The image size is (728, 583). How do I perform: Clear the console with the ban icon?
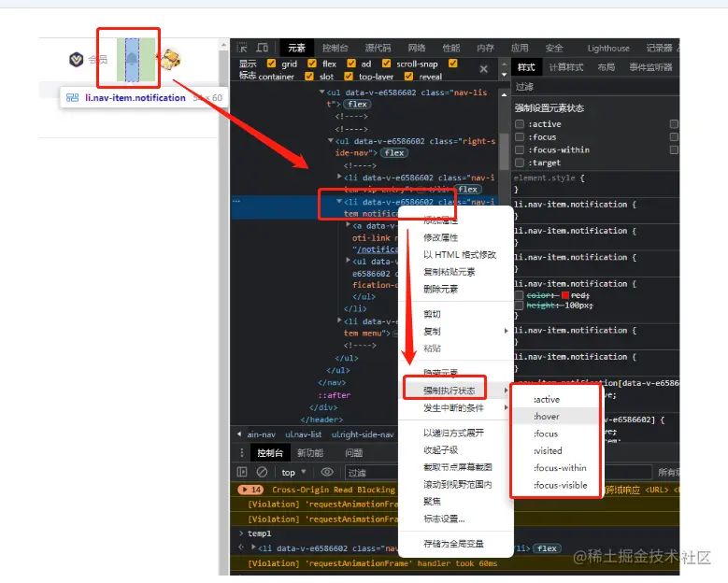click(262, 472)
